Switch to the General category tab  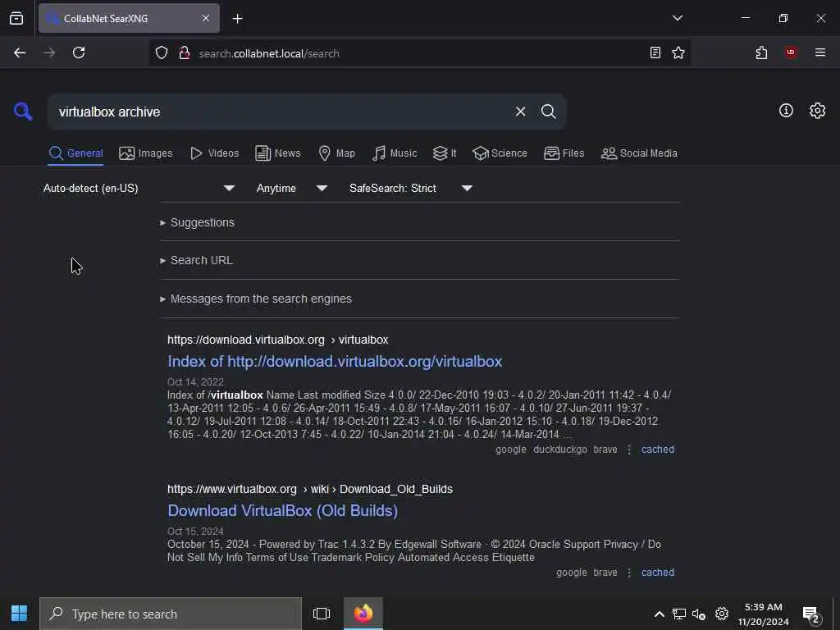pyautogui.click(x=75, y=153)
